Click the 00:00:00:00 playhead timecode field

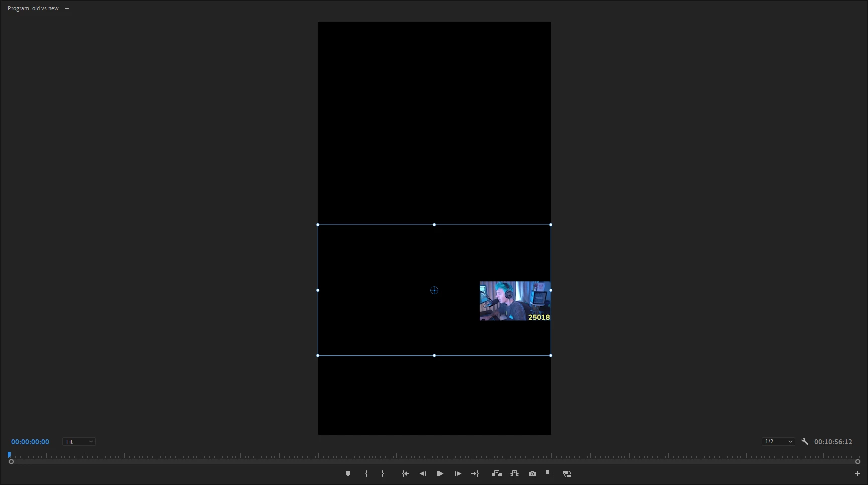(30, 442)
